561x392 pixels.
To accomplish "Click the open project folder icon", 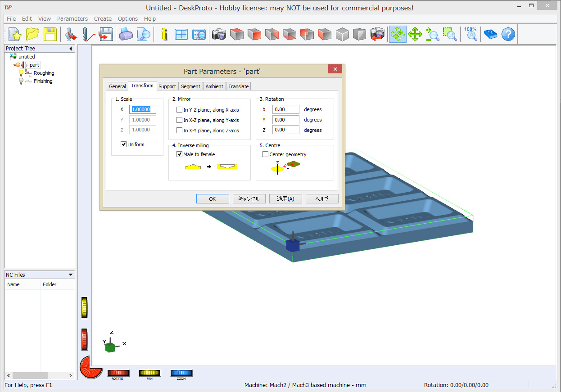I will pos(32,34).
